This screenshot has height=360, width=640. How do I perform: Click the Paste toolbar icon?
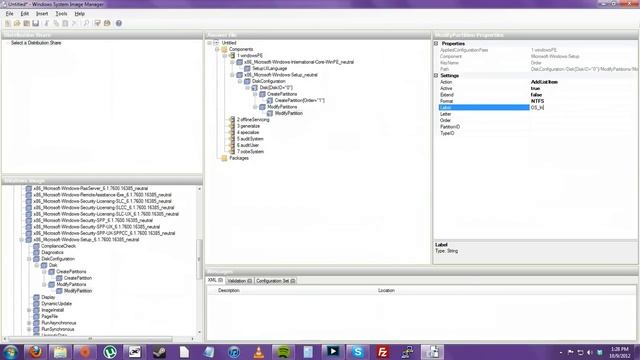[65, 23]
